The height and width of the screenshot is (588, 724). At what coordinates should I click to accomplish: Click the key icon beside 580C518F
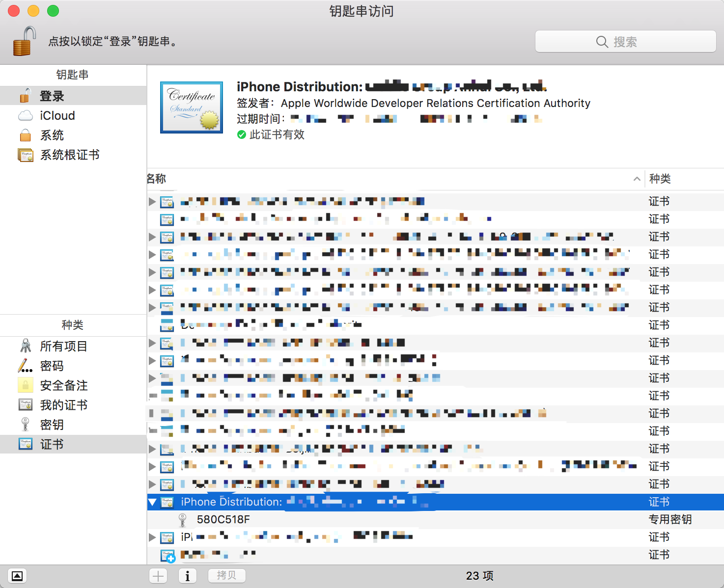pyautogui.click(x=182, y=519)
